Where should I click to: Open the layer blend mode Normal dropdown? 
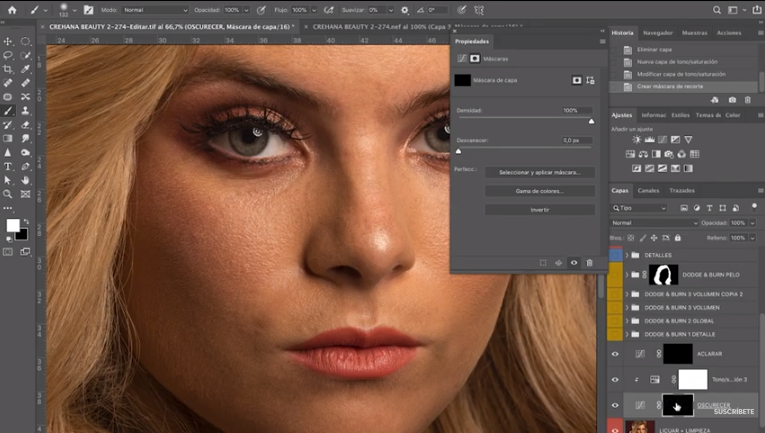(654, 223)
